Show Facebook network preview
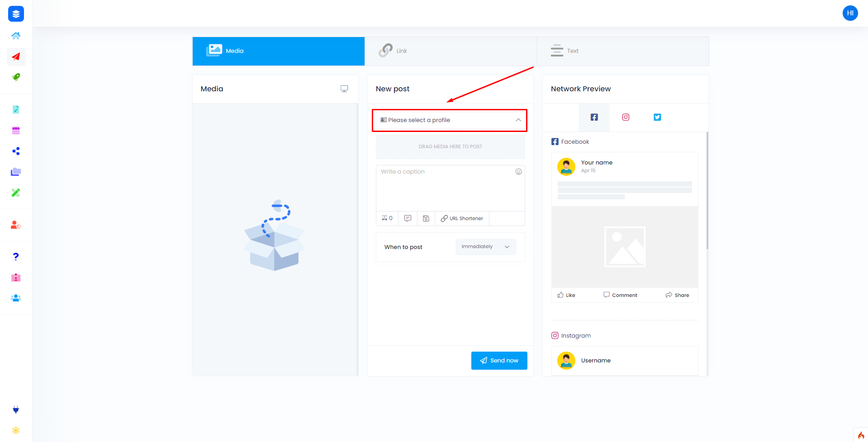The height and width of the screenshot is (442, 868). 594,118
